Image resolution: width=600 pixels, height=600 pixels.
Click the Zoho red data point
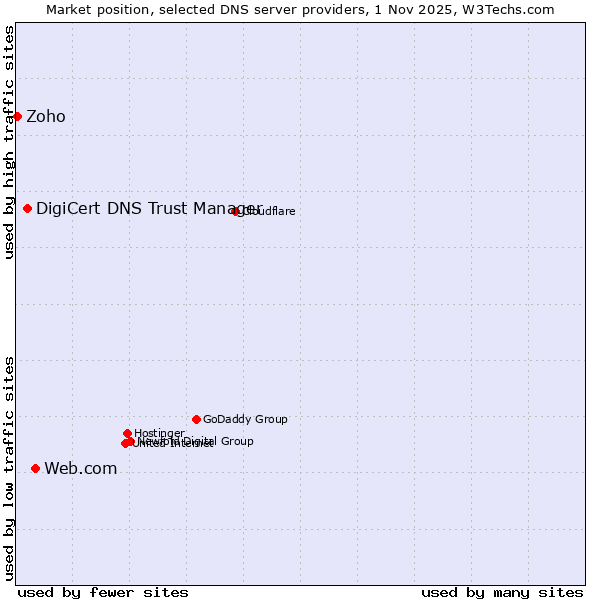[17, 116]
